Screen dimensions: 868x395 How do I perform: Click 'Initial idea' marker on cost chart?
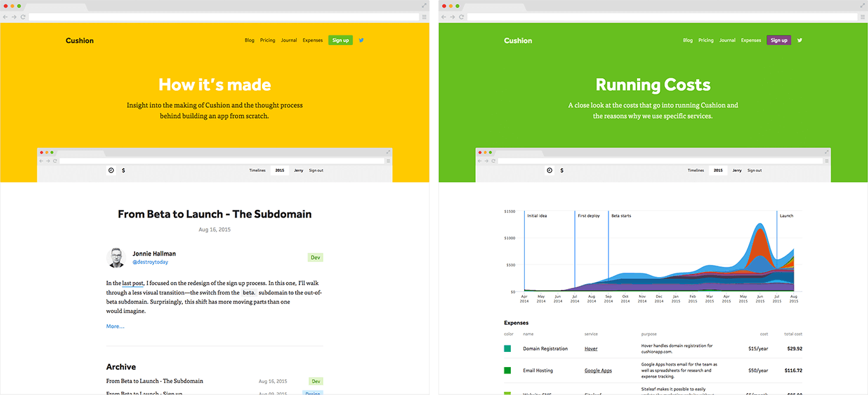[x=537, y=216]
